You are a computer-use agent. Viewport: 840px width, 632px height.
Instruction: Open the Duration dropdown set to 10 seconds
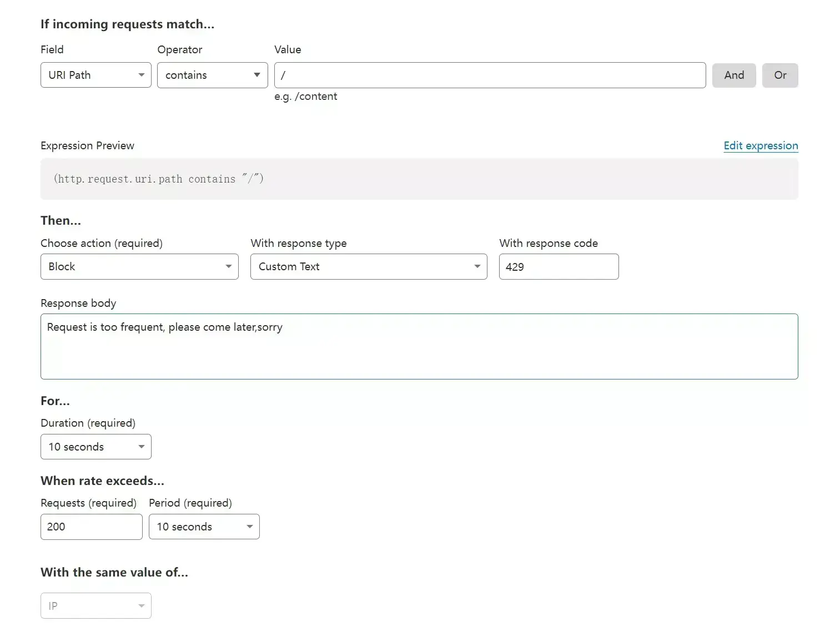95,447
